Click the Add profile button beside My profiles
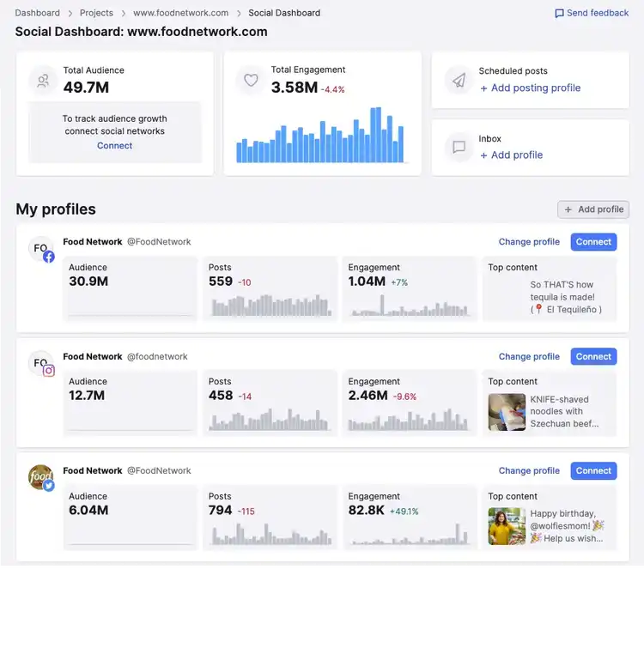Image resolution: width=644 pixels, height=648 pixels. point(593,209)
